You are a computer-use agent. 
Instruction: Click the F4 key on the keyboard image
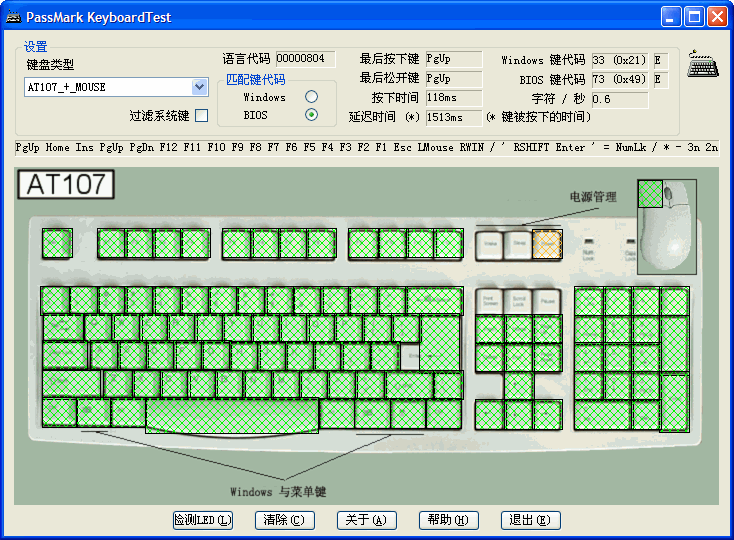coord(196,243)
